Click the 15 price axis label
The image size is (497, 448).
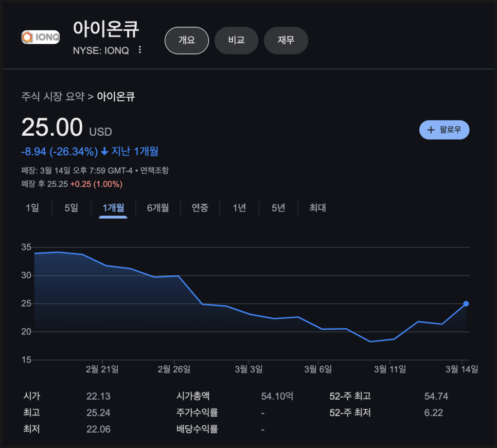[x=26, y=360]
